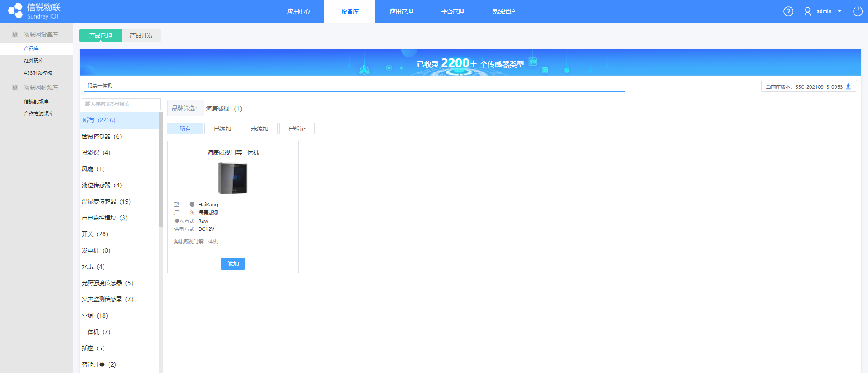The height and width of the screenshot is (373, 868).
Task: Select category 一体机 (7)
Action: pos(119,332)
